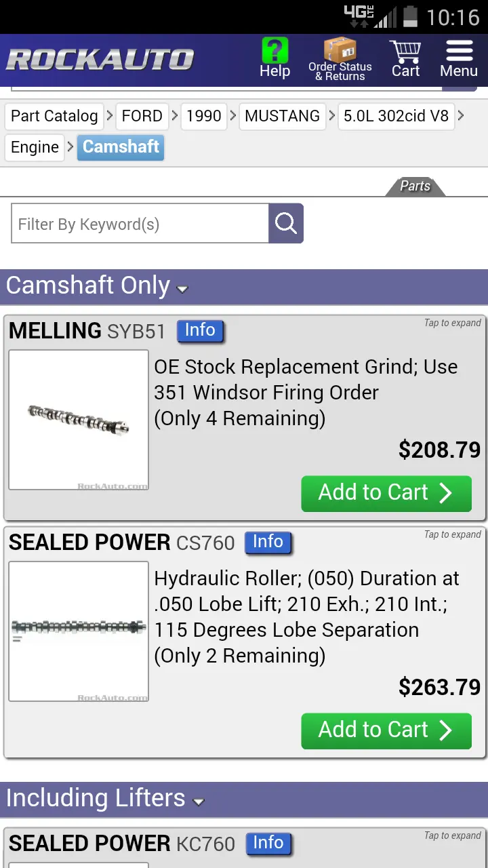The width and height of the screenshot is (488, 868).
Task: Go to the MUSTANG breadcrumb
Action: click(282, 116)
